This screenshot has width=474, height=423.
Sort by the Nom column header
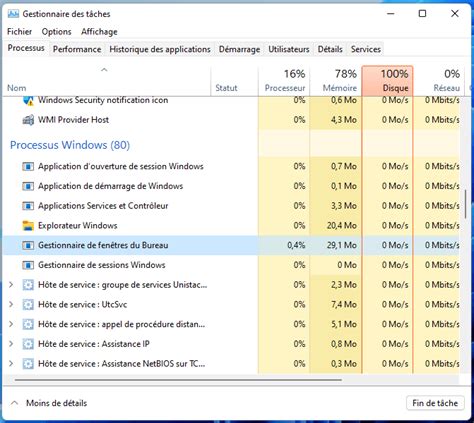[107, 81]
